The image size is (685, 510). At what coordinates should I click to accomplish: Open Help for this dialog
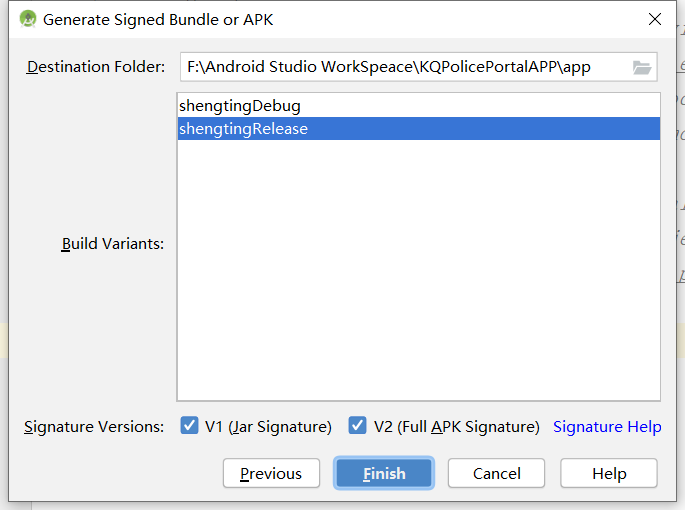coord(609,473)
